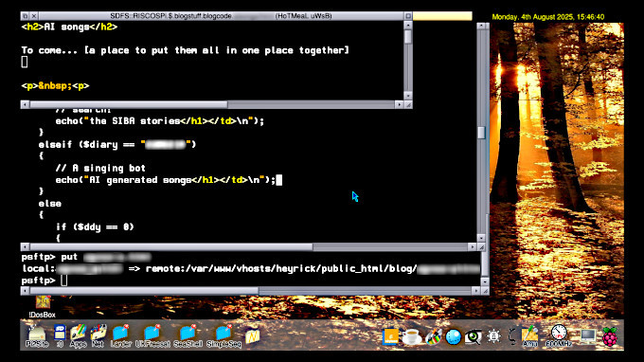Click psftp window vertical scroll down arrow
The height and width of the screenshot is (362, 644).
(x=485, y=281)
